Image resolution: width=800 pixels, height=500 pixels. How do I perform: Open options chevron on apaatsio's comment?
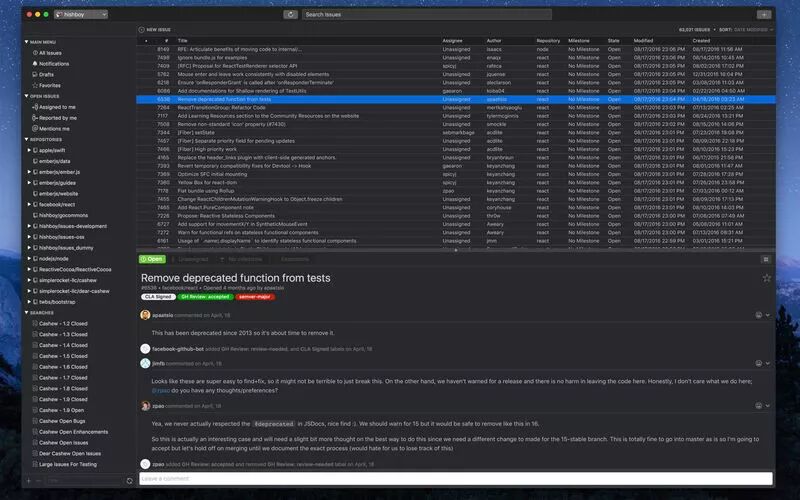[767, 315]
